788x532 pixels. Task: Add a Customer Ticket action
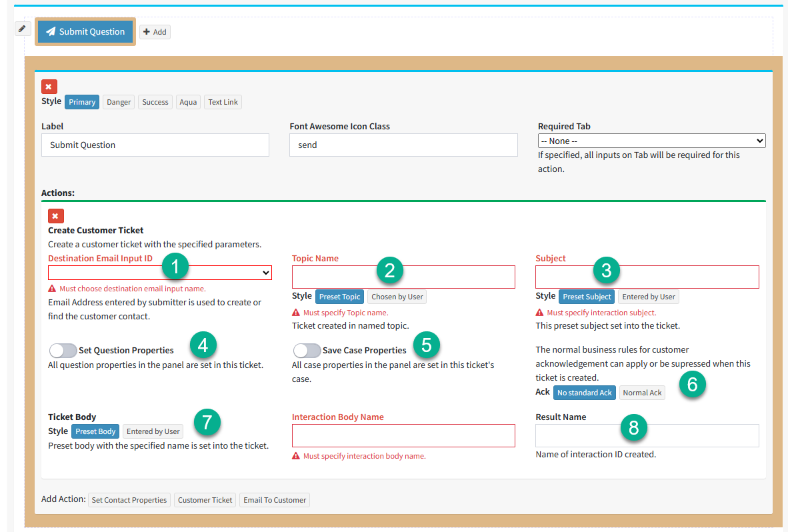pos(205,501)
